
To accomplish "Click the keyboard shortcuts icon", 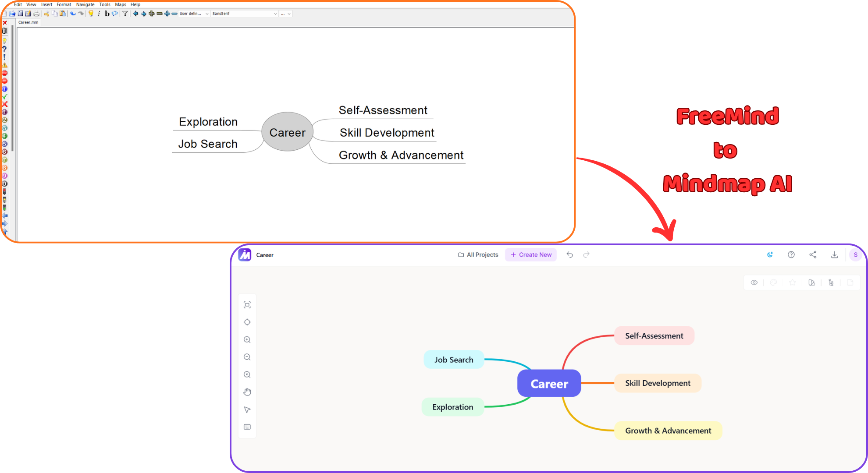I will [247, 427].
